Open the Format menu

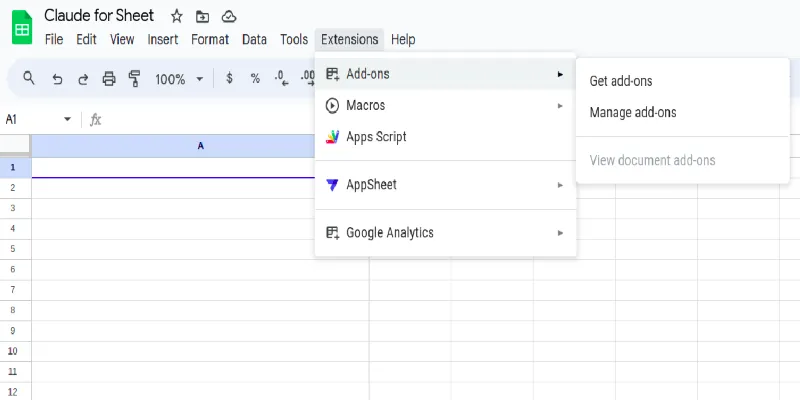click(x=210, y=39)
